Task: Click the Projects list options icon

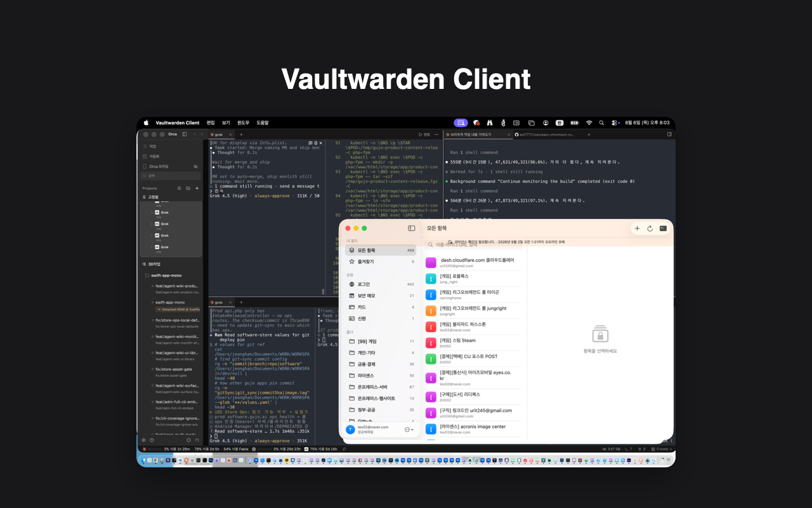Action: coord(179,189)
